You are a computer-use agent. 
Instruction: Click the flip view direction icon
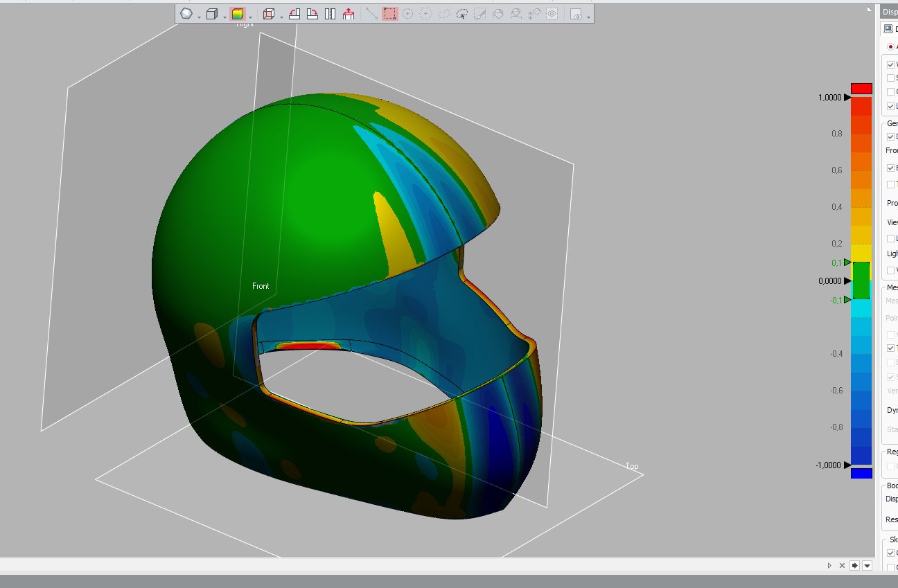pyautogui.click(x=331, y=14)
